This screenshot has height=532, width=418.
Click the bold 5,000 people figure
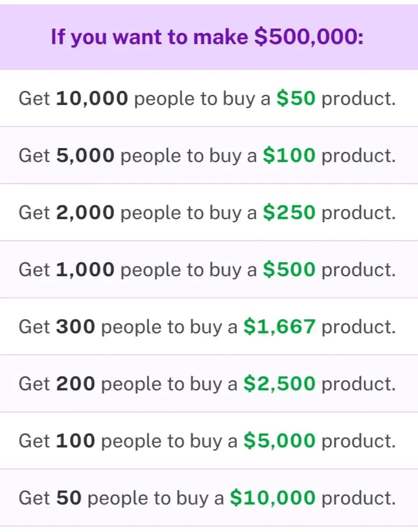85,156
